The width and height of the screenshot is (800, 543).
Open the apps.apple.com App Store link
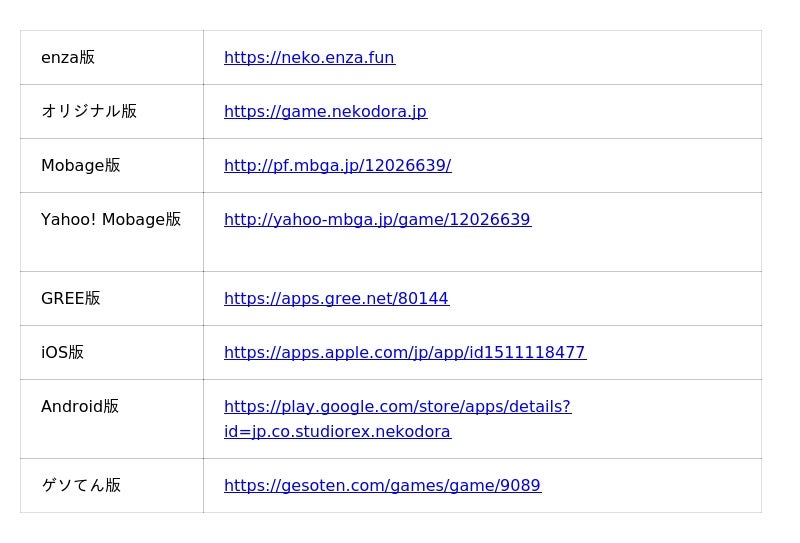pos(404,353)
